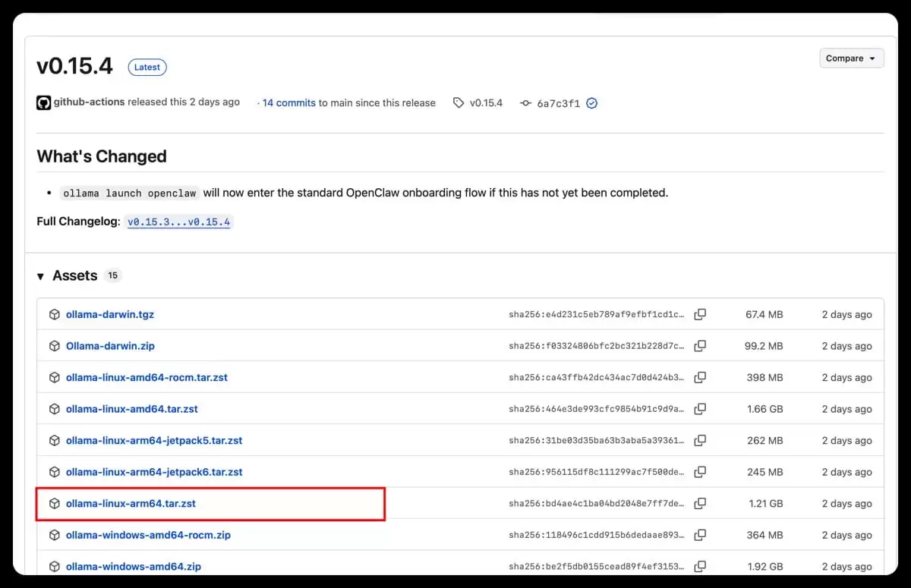Image resolution: width=911 pixels, height=588 pixels.
Task: Click the 1.66 GB file size
Action: [x=764, y=409]
